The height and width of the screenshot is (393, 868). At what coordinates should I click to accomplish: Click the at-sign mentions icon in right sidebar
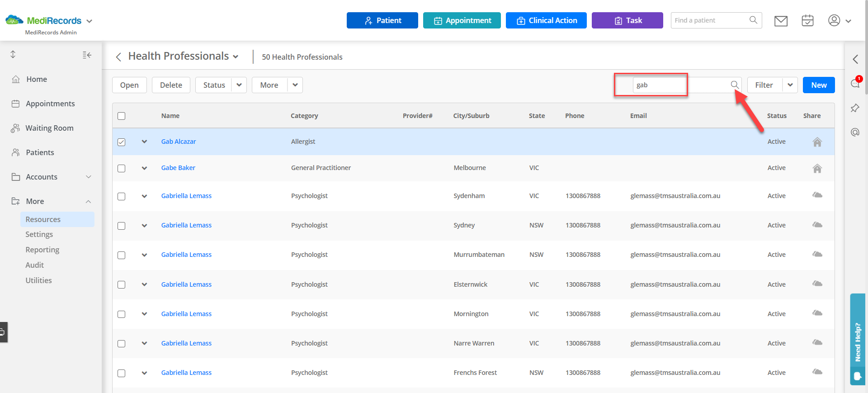pyautogui.click(x=855, y=132)
